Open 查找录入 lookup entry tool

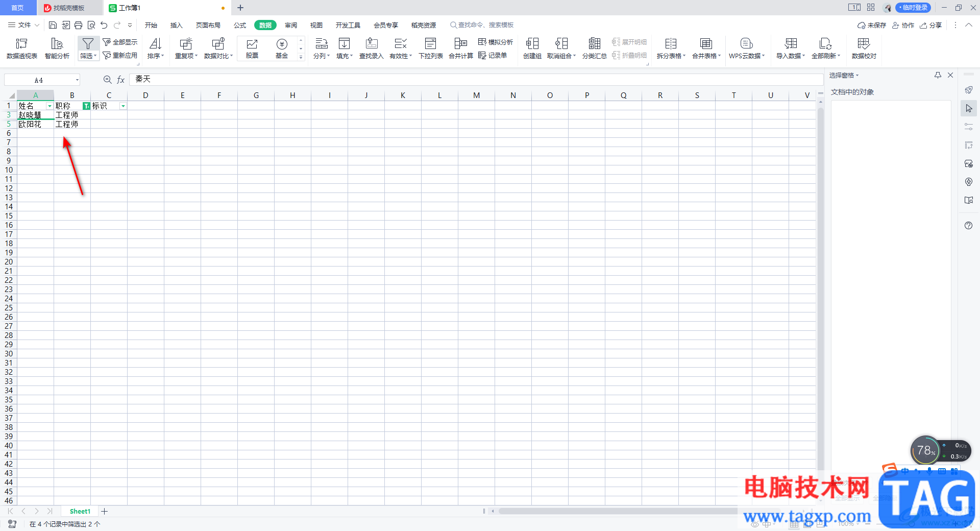click(x=372, y=49)
